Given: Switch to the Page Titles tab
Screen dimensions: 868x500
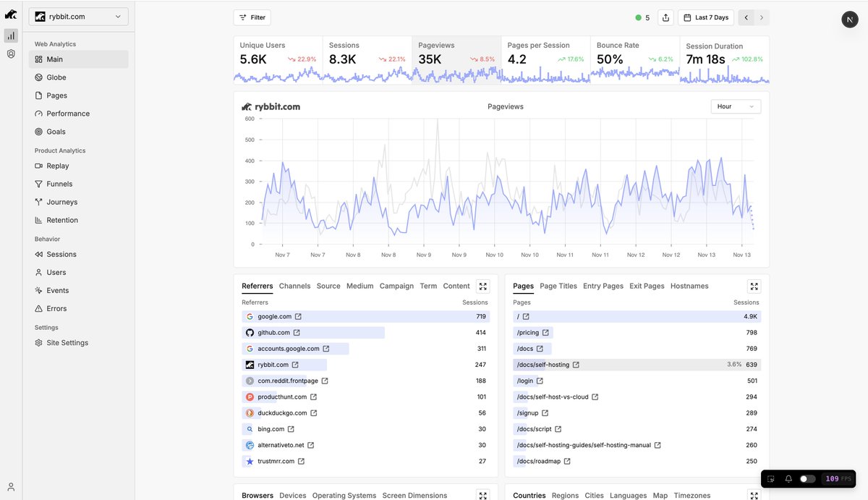Looking at the screenshot, I should coord(558,286).
